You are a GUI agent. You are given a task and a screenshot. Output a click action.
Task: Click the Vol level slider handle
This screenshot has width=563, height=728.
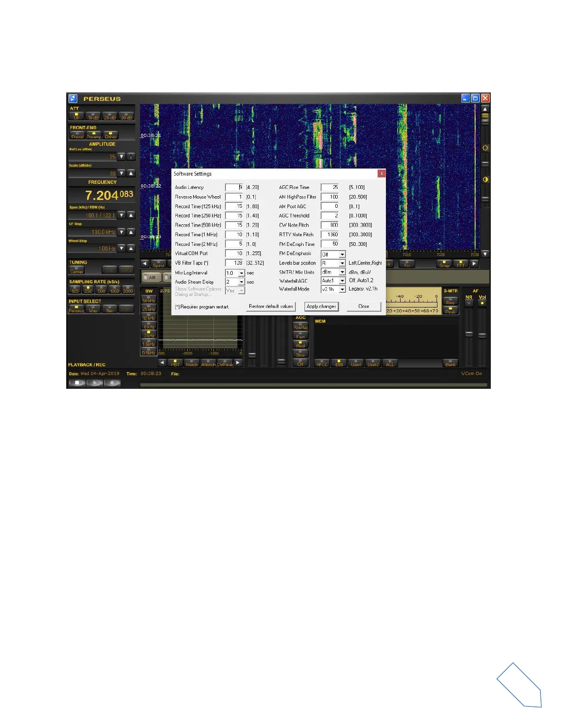click(482, 336)
